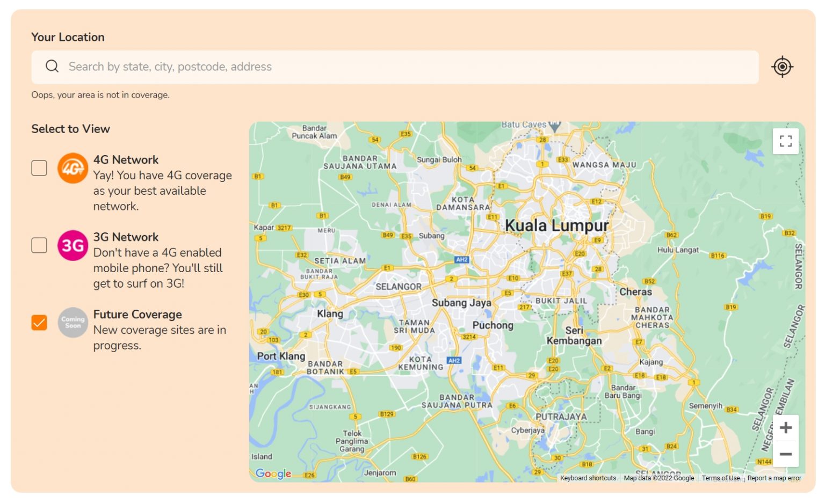The image size is (825, 504).
Task: Disable the Future Coverage checkbox
Action: pos(39,322)
